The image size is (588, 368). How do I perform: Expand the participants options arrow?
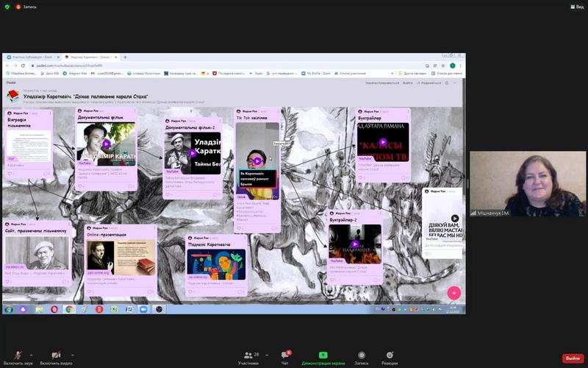(x=267, y=355)
